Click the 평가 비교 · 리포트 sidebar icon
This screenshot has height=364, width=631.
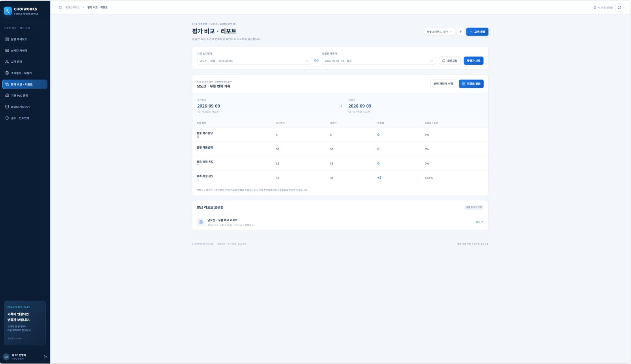[x=7, y=84]
